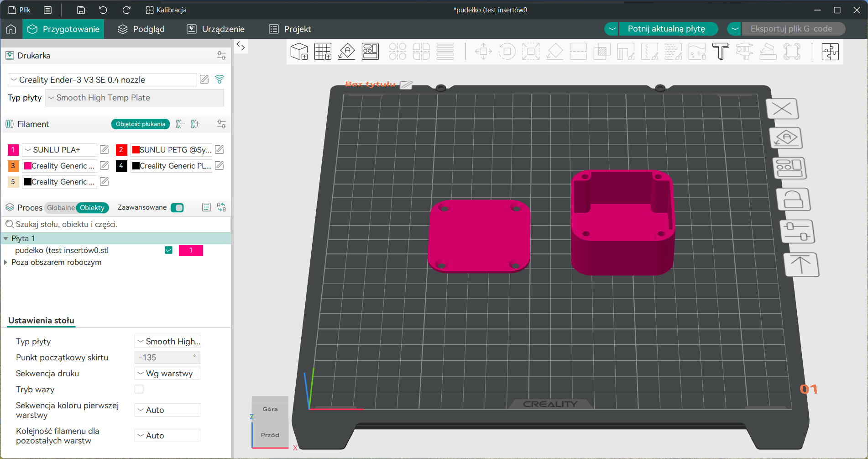Enable the Tryb wazy checkbox
The height and width of the screenshot is (459, 868).
139,389
